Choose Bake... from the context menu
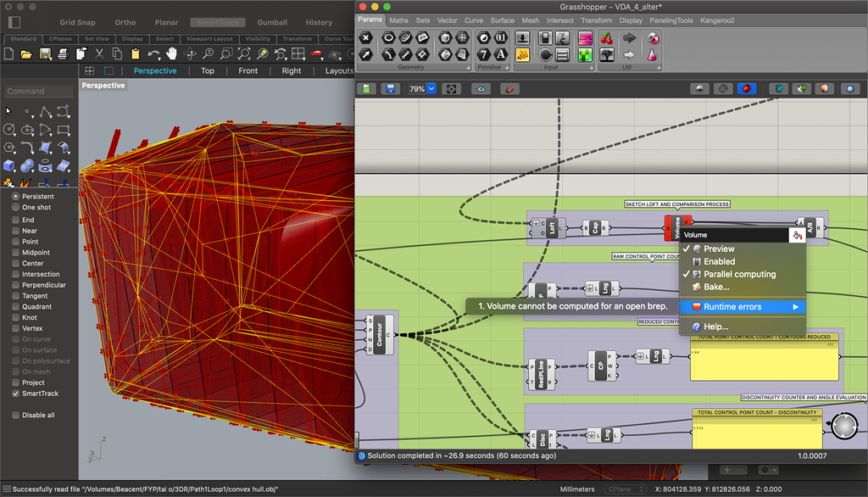 [716, 288]
